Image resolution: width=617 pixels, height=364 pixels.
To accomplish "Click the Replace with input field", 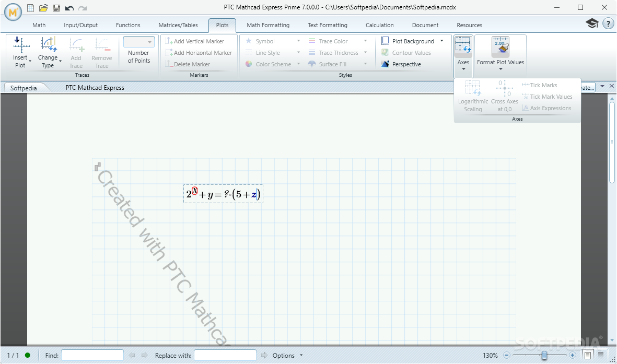I will coord(225,355).
